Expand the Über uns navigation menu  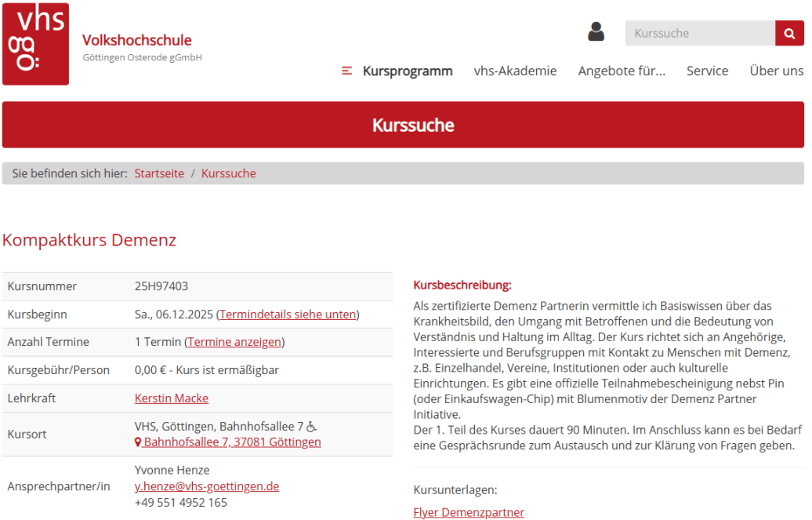776,71
